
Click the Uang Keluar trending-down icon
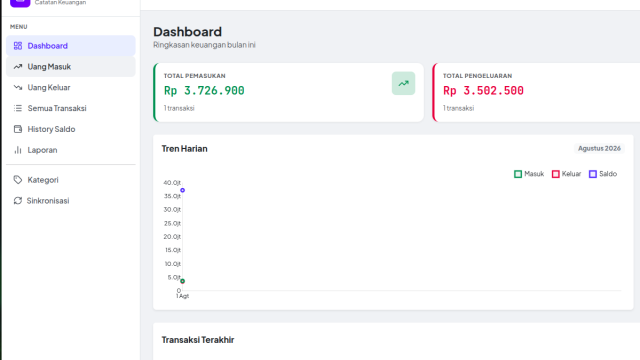pos(18,87)
